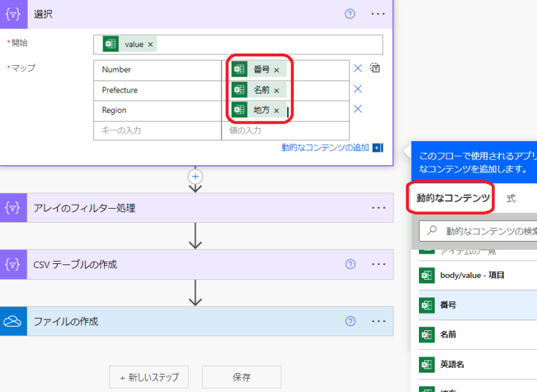Open the 選択 action's ellipsis menu
This screenshot has width=537, height=392.
click(x=379, y=14)
